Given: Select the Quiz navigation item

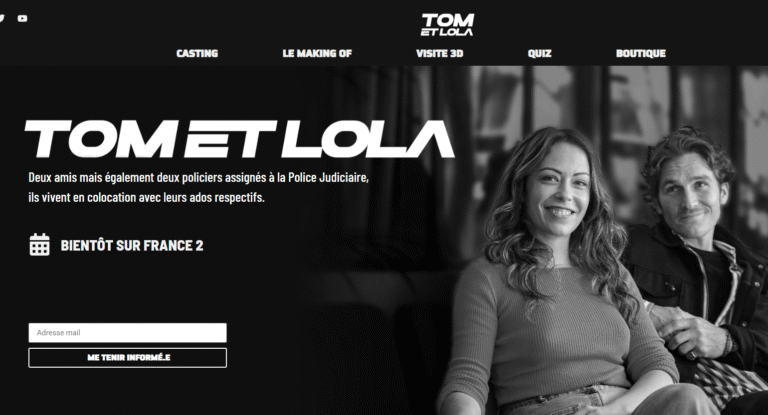Looking at the screenshot, I should (539, 53).
